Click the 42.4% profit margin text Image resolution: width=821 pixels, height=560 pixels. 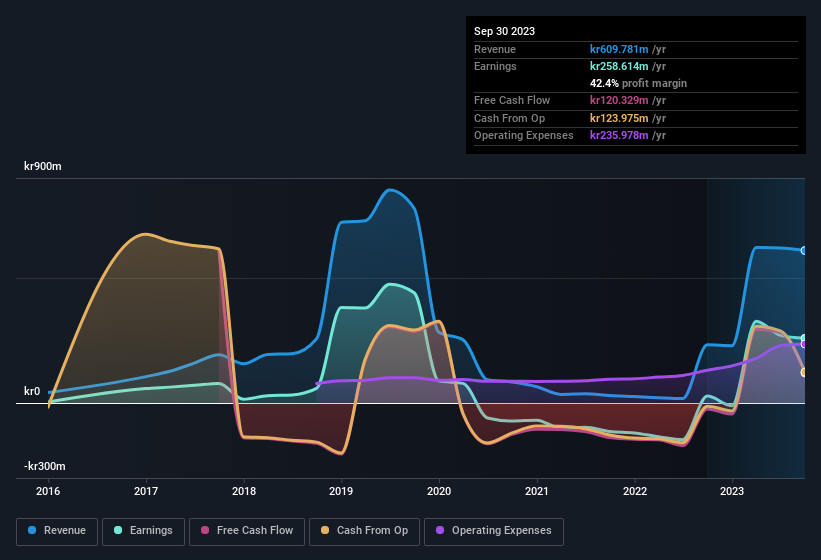(x=638, y=83)
